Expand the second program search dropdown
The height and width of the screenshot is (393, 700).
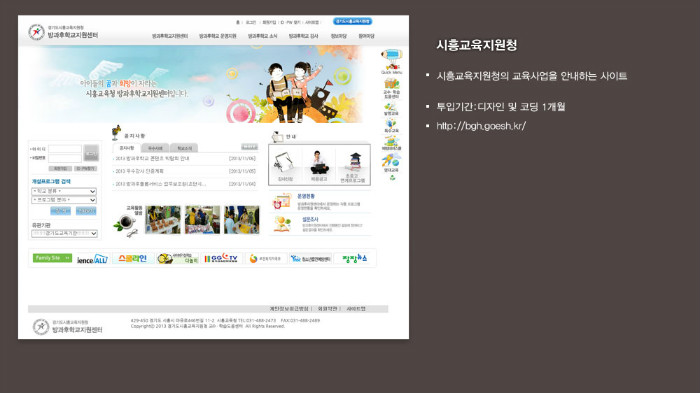click(x=64, y=200)
